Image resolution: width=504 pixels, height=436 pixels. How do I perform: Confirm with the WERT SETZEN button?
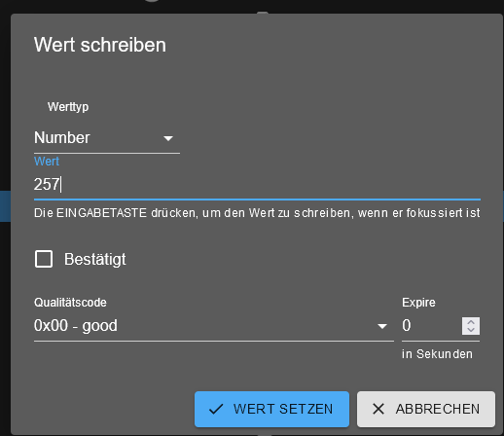(x=271, y=409)
